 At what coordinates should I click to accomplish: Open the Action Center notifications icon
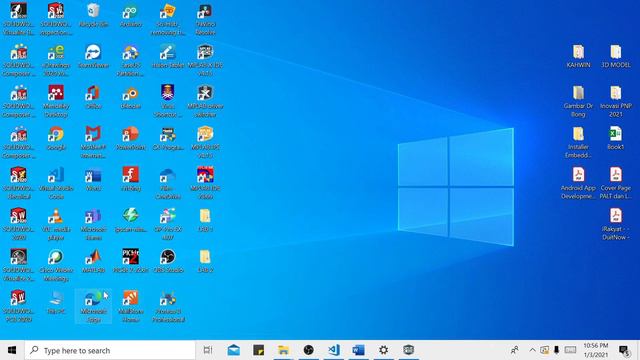point(624,350)
